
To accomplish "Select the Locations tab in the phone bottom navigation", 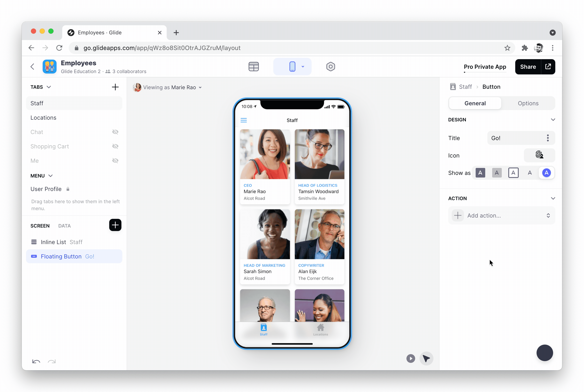I will [x=321, y=330].
